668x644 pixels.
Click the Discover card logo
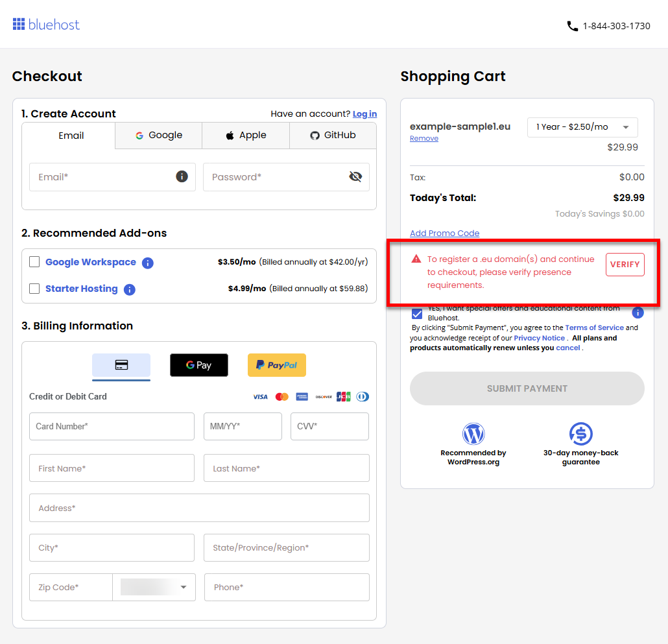click(324, 397)
